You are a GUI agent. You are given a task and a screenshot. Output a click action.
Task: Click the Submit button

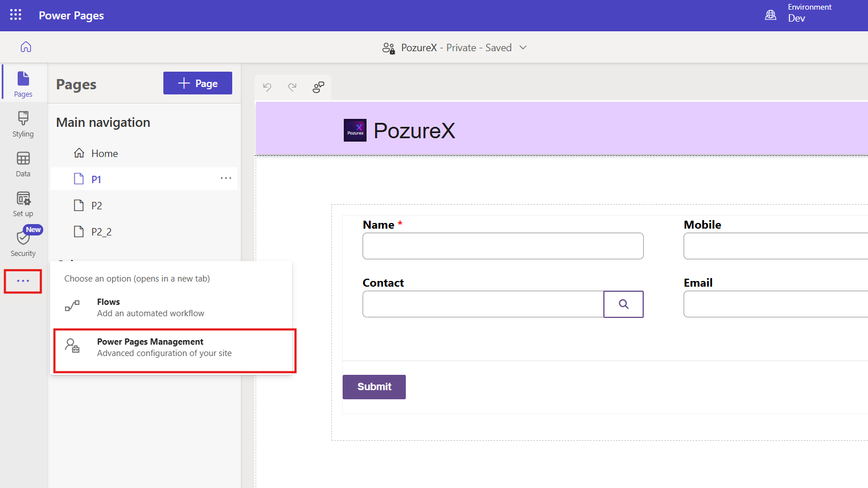pos(374,387)
